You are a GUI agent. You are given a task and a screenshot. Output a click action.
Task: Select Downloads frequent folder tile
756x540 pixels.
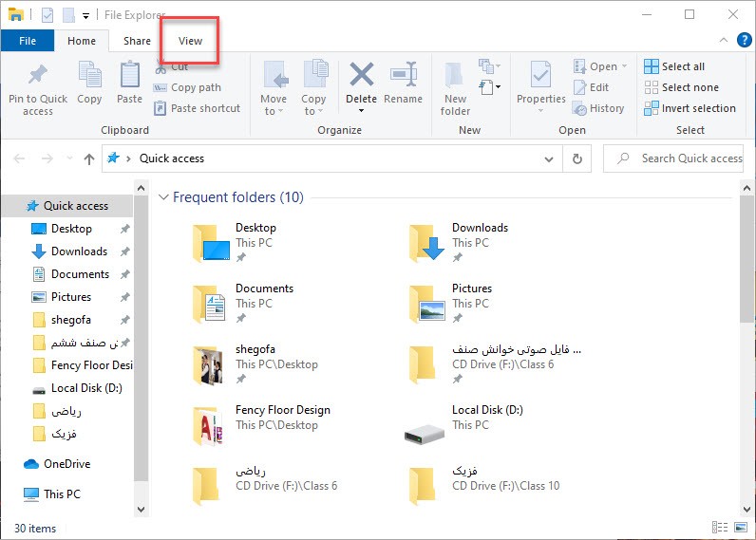(x=457, y=242)
